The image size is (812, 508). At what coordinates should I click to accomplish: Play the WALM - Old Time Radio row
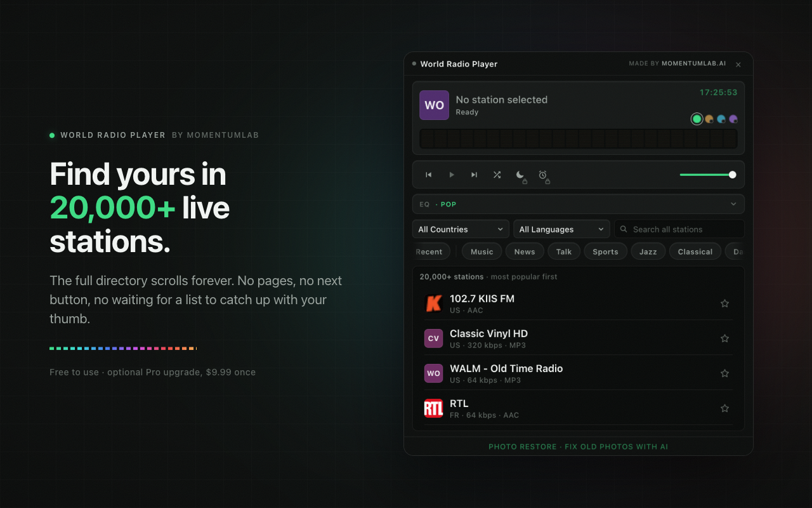click(x=578, y=373)
